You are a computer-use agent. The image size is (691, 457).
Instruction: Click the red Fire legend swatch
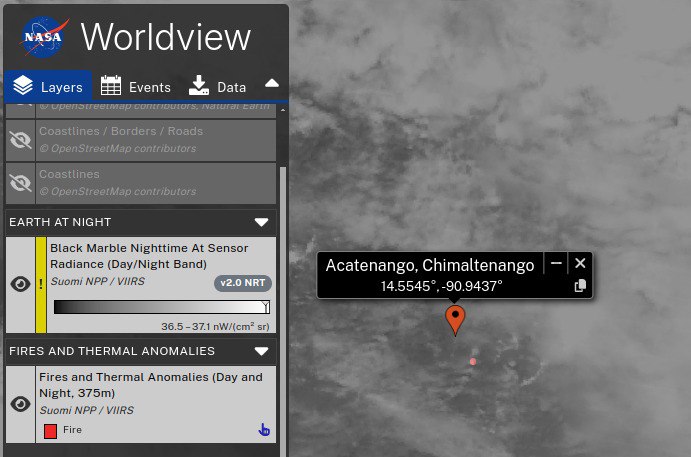pos(50,431)
